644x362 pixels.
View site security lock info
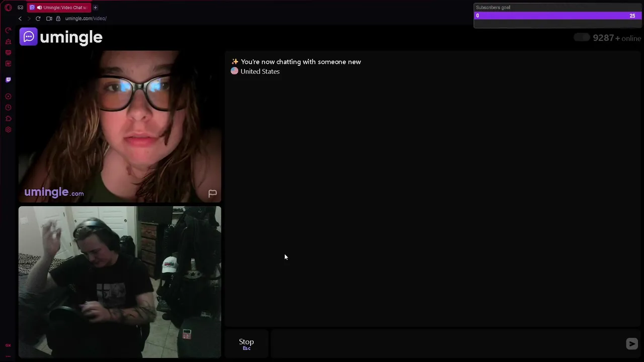click(x=58, y=19)
